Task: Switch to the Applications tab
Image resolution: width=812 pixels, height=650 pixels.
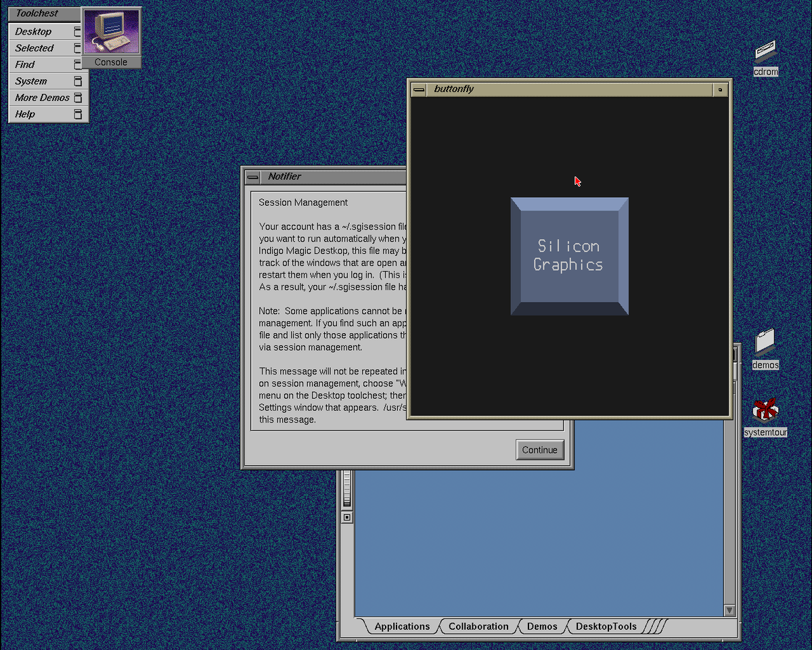Action: click(402, 626)
